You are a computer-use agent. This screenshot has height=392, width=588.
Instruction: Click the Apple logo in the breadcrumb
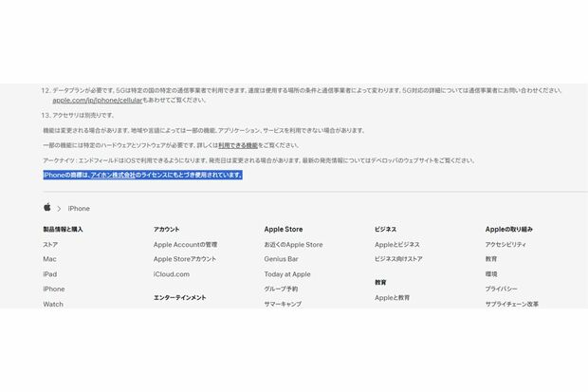point(47,207)
